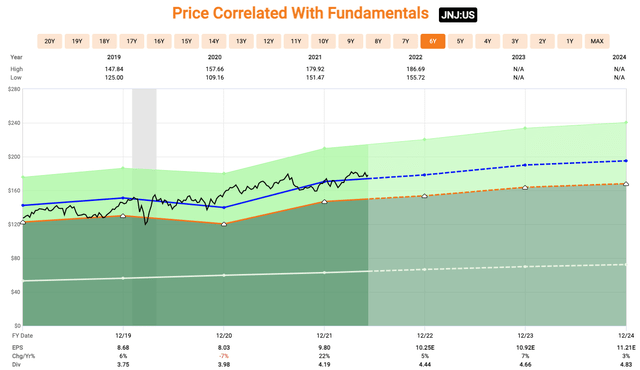
Task: Select the 1Y time range button
Action: [x=569, y=41]
